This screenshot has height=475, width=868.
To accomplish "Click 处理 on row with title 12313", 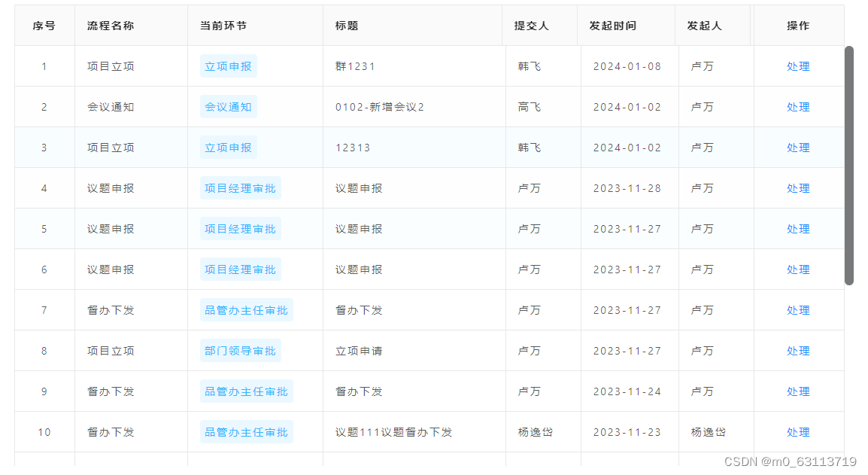I will coord(798,148).
